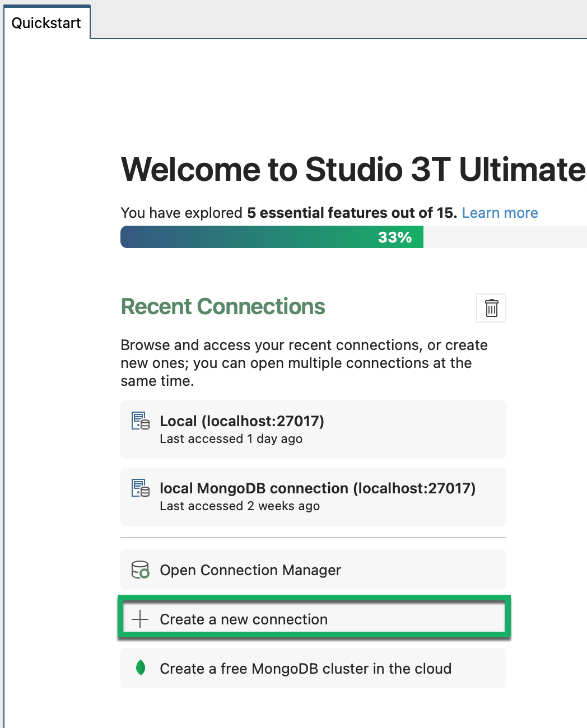Click the green MongoDB leaf icon
The image size is (587, 728).
[141, 668]
